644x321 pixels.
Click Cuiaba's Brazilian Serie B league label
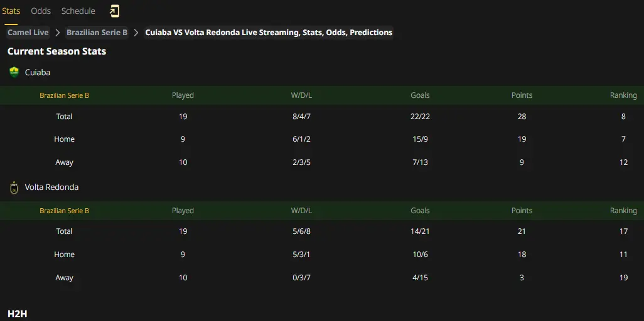(64, 96)
